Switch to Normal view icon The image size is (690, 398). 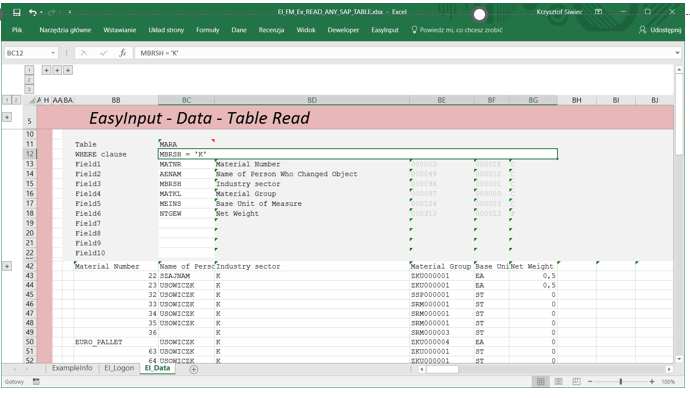541,382
